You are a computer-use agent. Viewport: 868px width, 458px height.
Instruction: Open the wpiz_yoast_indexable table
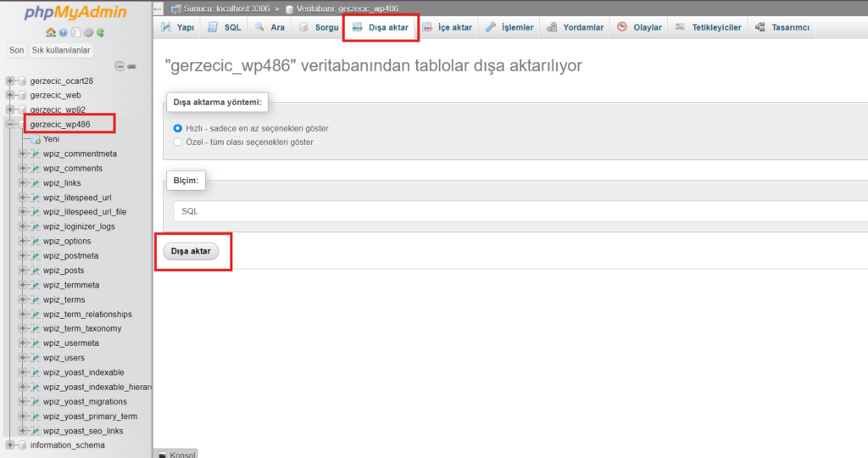point(84,372)
